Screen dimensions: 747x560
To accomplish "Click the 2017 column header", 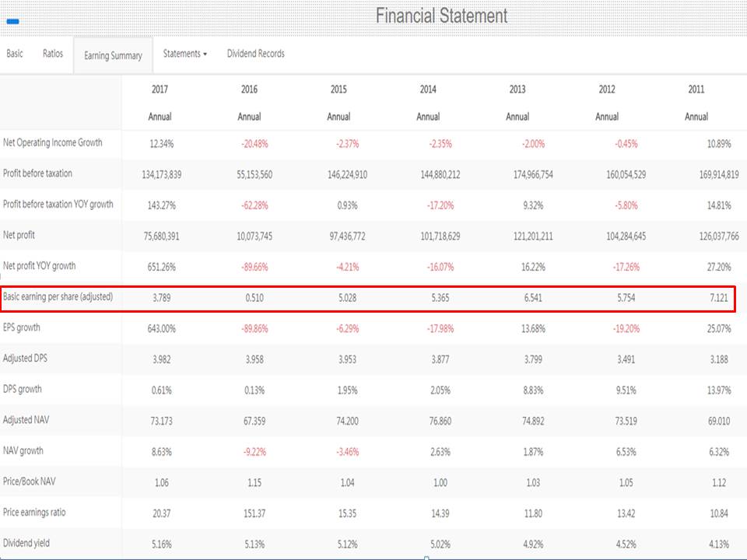I will point(160,89).
